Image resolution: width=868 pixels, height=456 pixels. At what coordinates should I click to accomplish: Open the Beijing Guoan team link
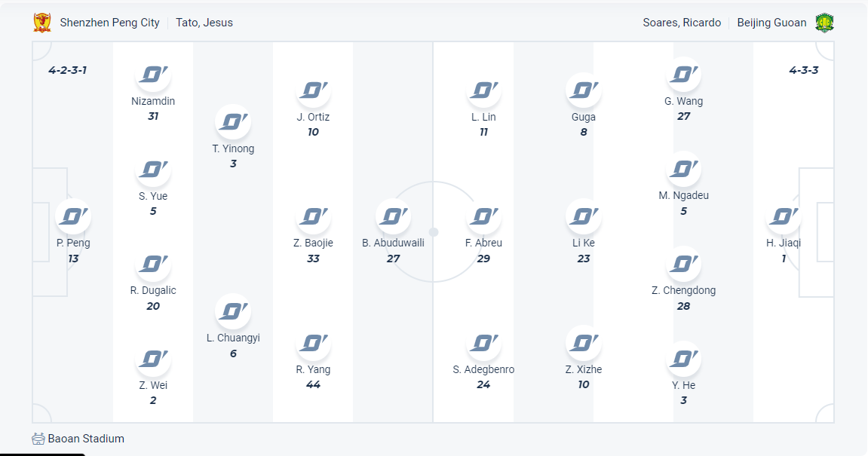point(771,23)
